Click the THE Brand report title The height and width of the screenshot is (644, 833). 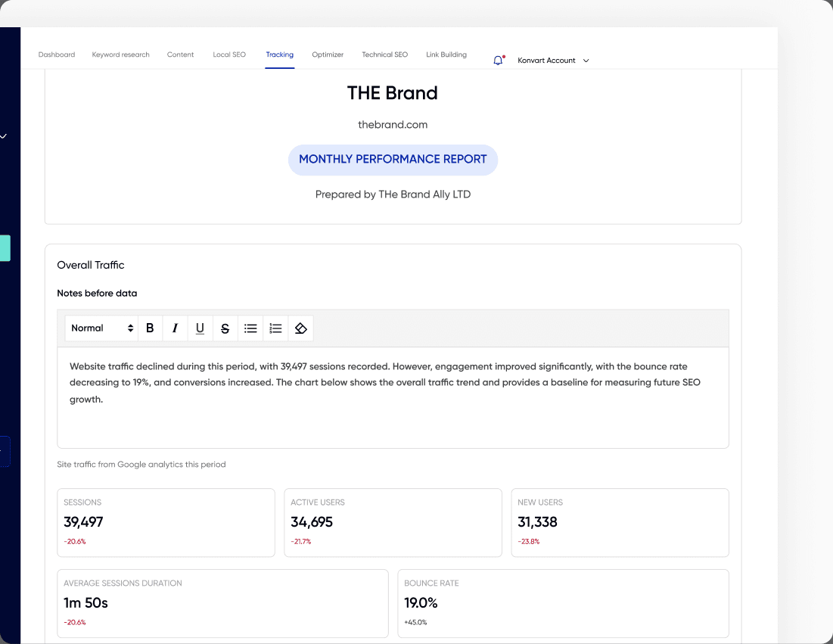click(393, 93)
